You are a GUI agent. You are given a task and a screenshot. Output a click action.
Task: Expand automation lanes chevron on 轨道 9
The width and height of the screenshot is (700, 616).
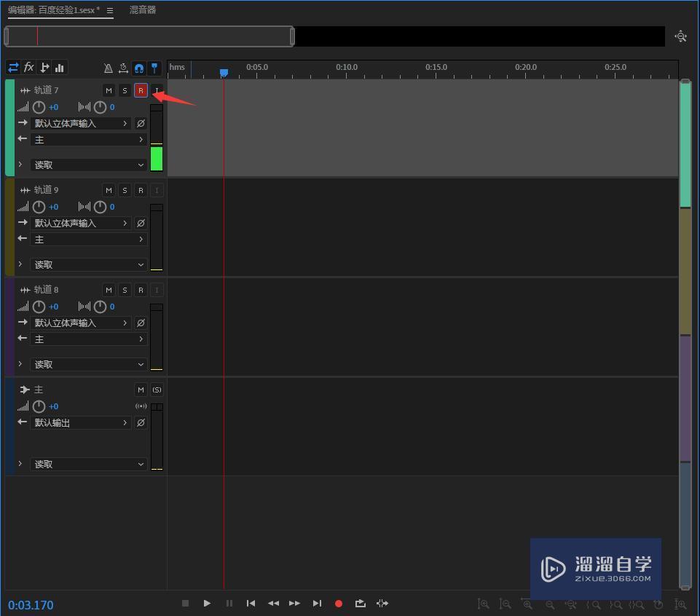pos(20,264)
